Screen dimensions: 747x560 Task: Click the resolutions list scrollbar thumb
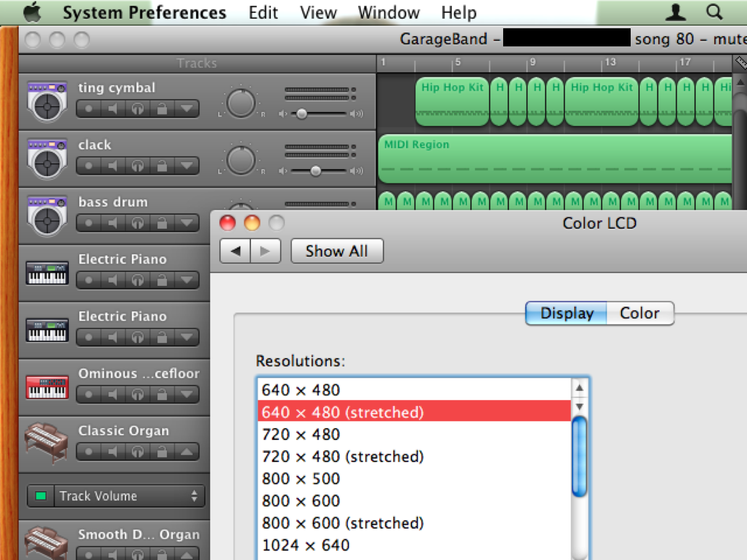(x=579, y=457)
